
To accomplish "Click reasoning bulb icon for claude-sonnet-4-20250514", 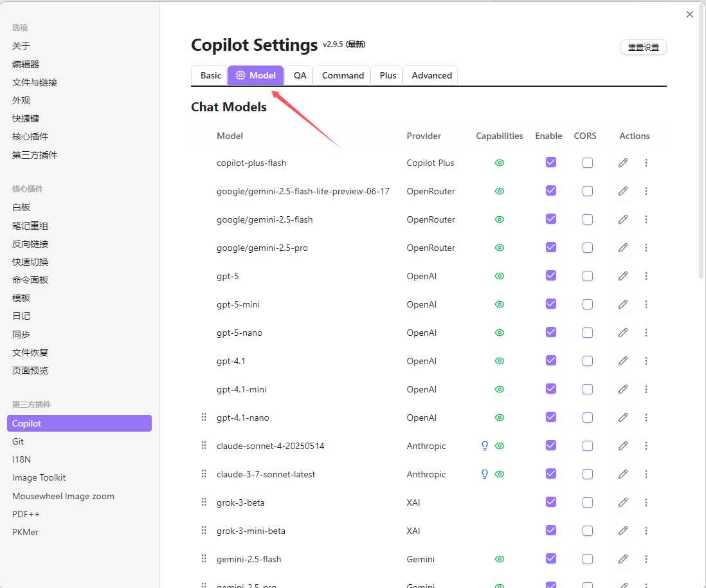I will (484, 446).
